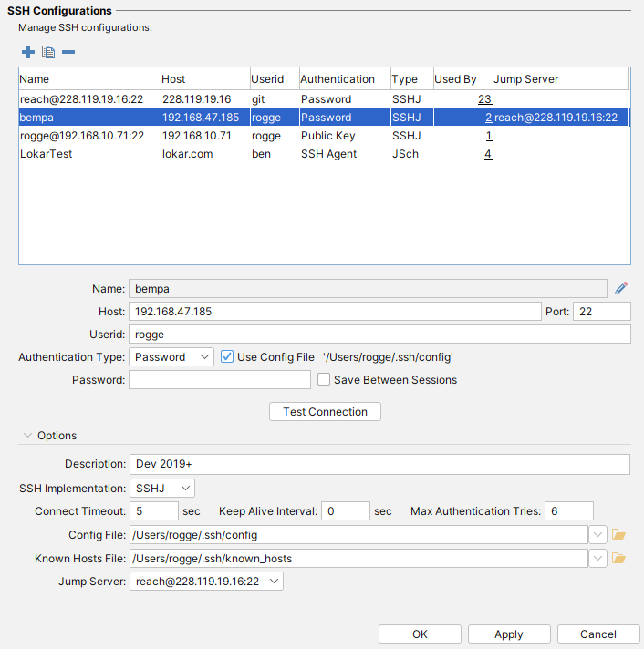Sort the table by Host column header
Screen dimensions: 644x649
(204, 79)
